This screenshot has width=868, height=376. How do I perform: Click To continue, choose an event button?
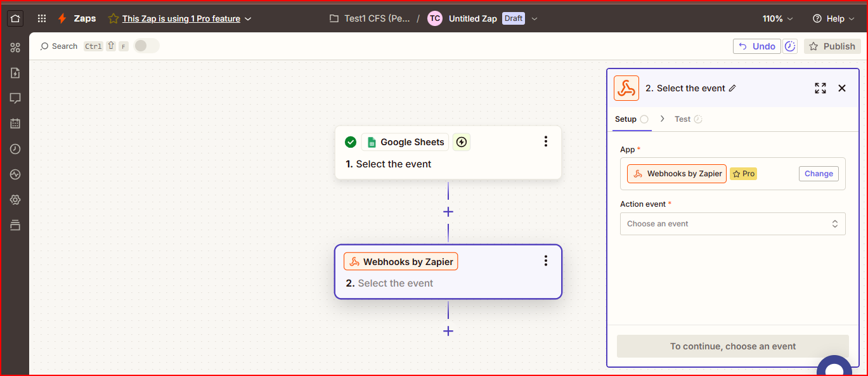coord(732,346)
